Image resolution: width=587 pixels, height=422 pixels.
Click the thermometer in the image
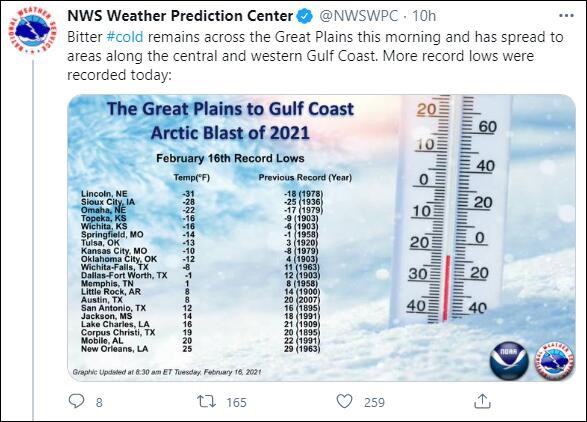pos(451,210)
